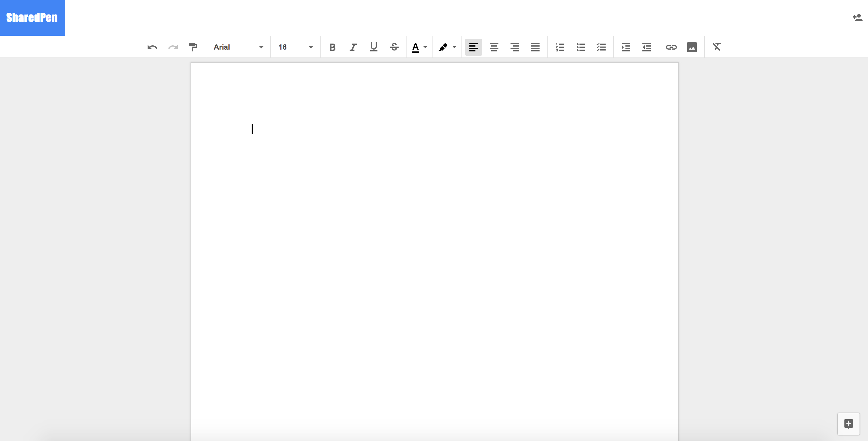
Task: Insert a hyperlink with link icon
Action: tap(671, 47)
